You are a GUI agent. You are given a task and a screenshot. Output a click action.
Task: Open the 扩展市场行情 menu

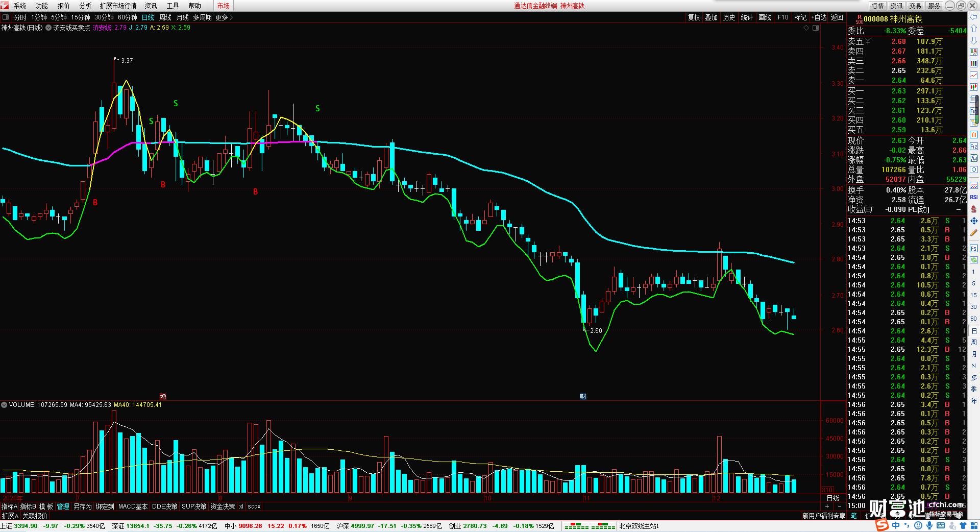coord(118,6)
